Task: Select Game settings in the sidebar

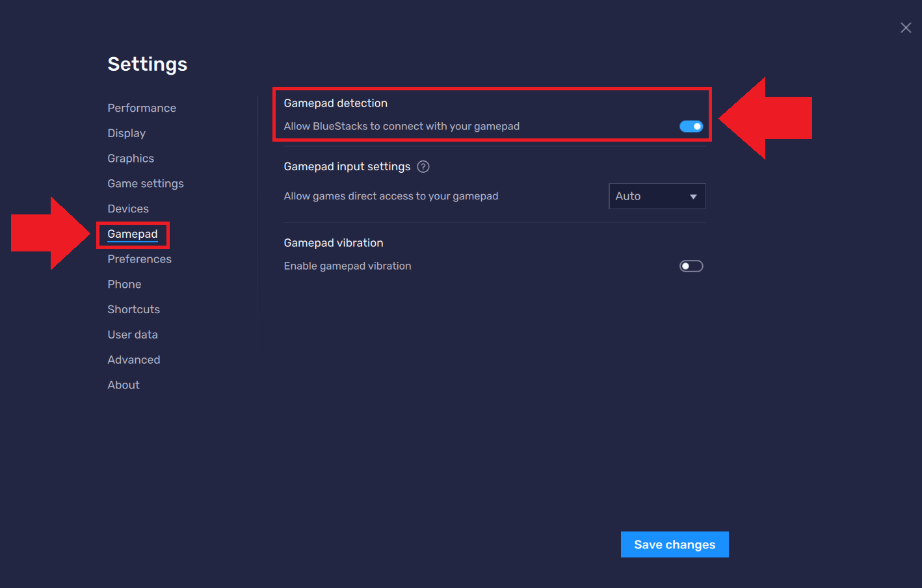Action: pyautogui.click(x=146, y=184)
